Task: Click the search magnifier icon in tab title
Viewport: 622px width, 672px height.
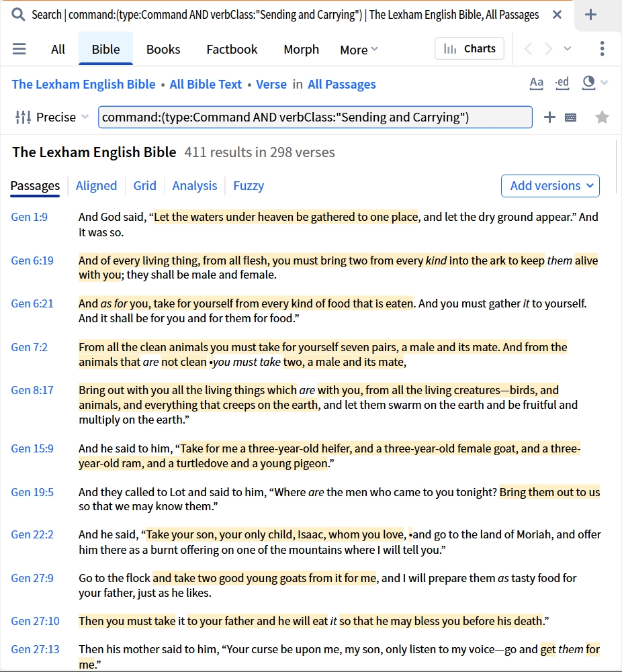Action: click(x=17, y=15)
